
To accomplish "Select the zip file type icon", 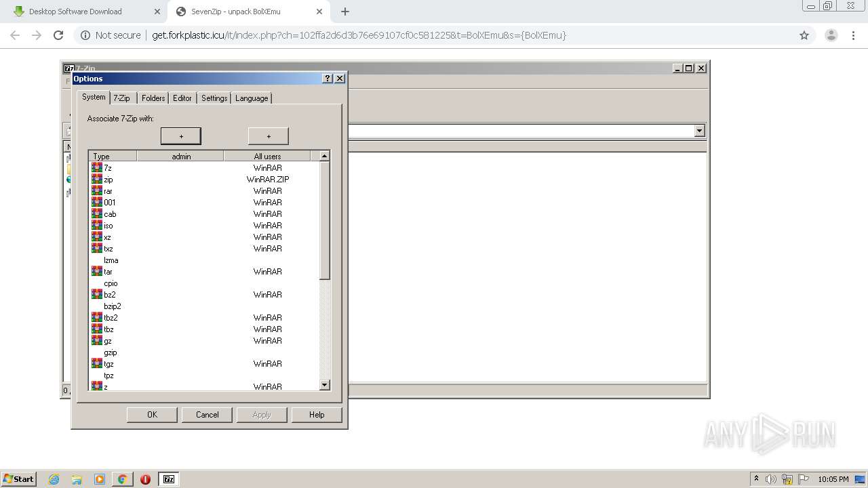I will (x=97, y=179).
